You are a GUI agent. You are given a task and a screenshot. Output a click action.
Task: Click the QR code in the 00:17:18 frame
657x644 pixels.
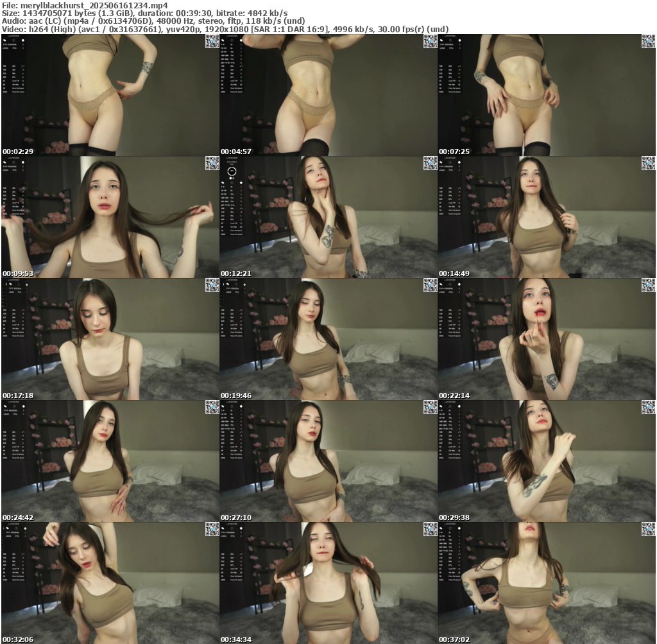point(212,285)
